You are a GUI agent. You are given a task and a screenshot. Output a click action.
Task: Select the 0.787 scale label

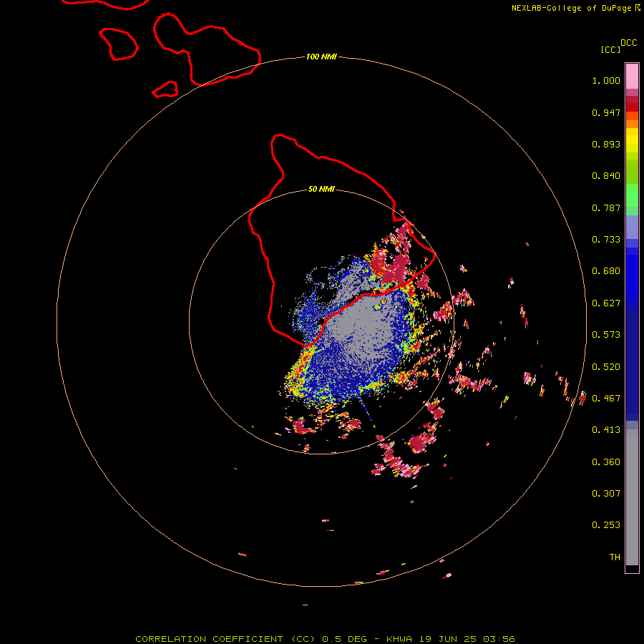tap(606, 208)
